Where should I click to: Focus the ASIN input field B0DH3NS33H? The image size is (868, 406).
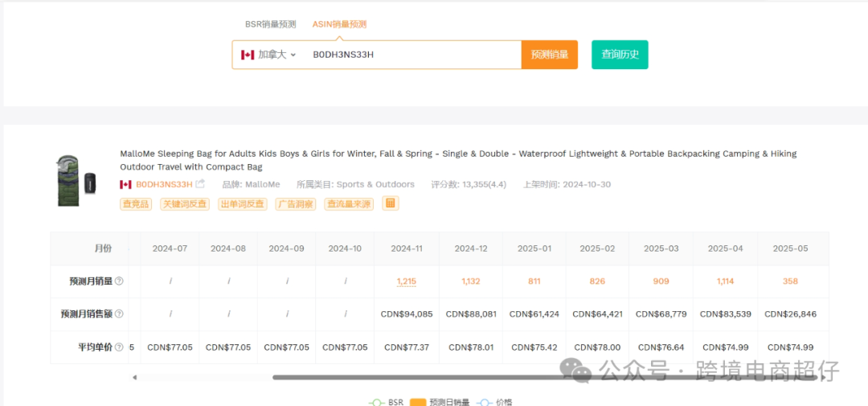[x=412, y=55]
